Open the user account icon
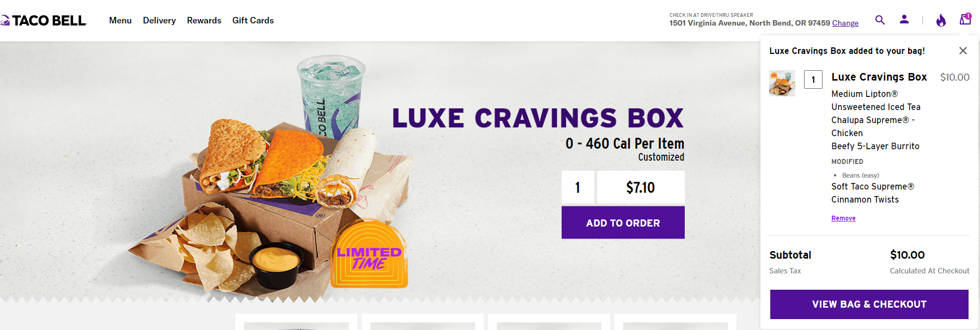The image size is (980, 330). pos(904,20)
